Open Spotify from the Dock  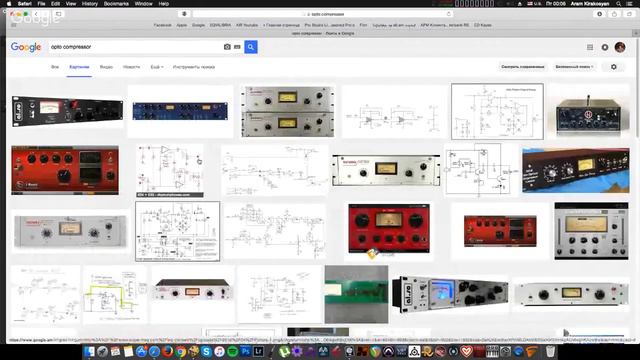pos(232,351)
